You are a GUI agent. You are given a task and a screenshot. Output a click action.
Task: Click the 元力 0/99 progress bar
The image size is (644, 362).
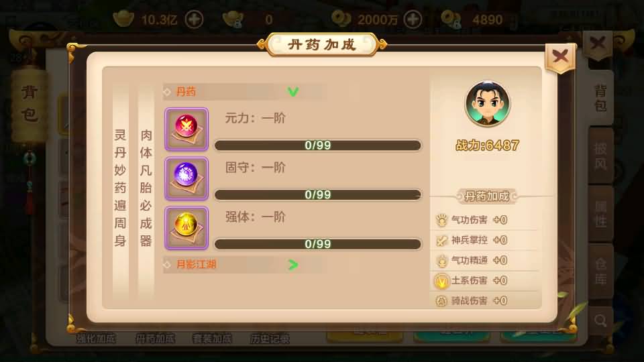coord(318,145)
